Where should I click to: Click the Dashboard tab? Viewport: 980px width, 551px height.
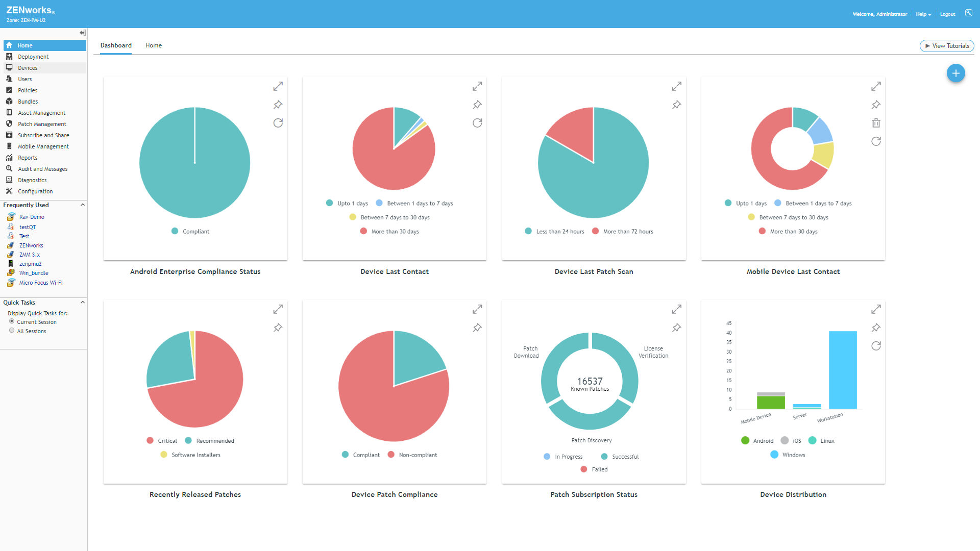coord(116,45)
